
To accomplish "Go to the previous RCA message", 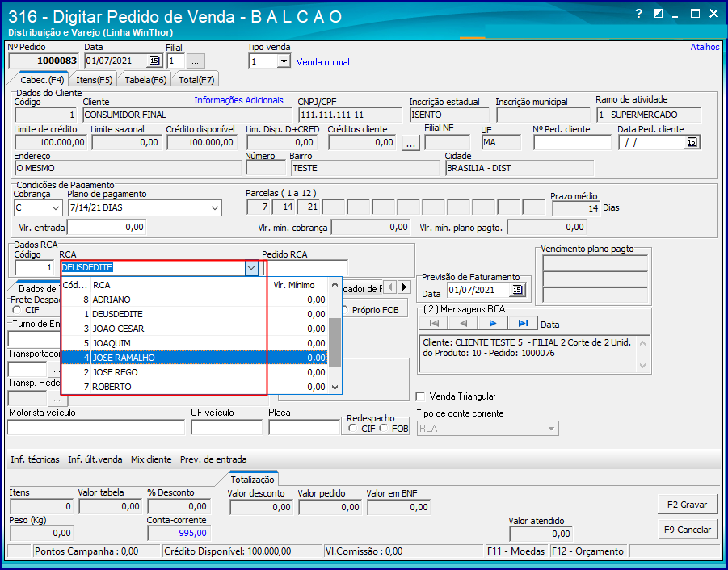I will (x=463, y=323).
